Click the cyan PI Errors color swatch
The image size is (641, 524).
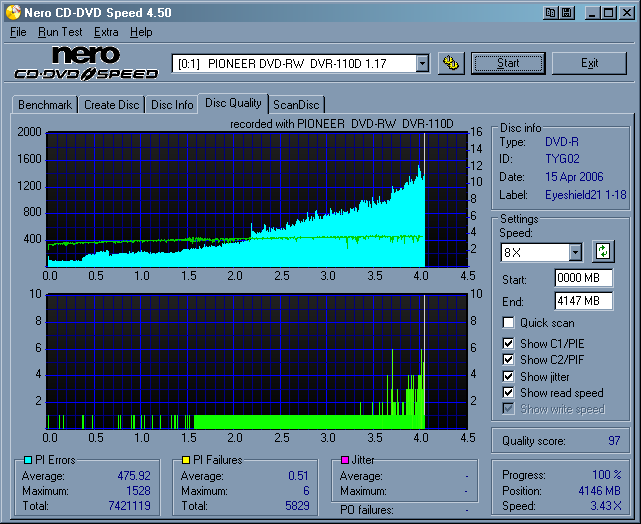pyautogui.click(x=28, y=460)
